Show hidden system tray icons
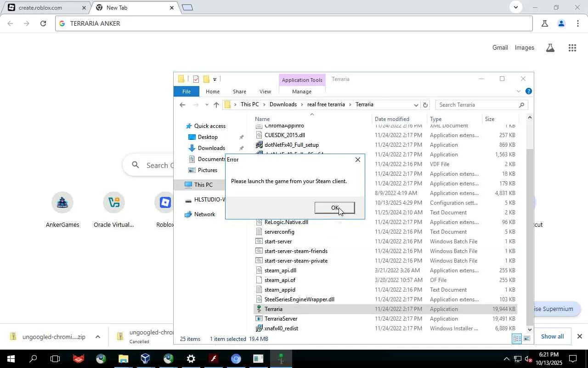The width and height of the screenshot is (588, 368). 506,359
